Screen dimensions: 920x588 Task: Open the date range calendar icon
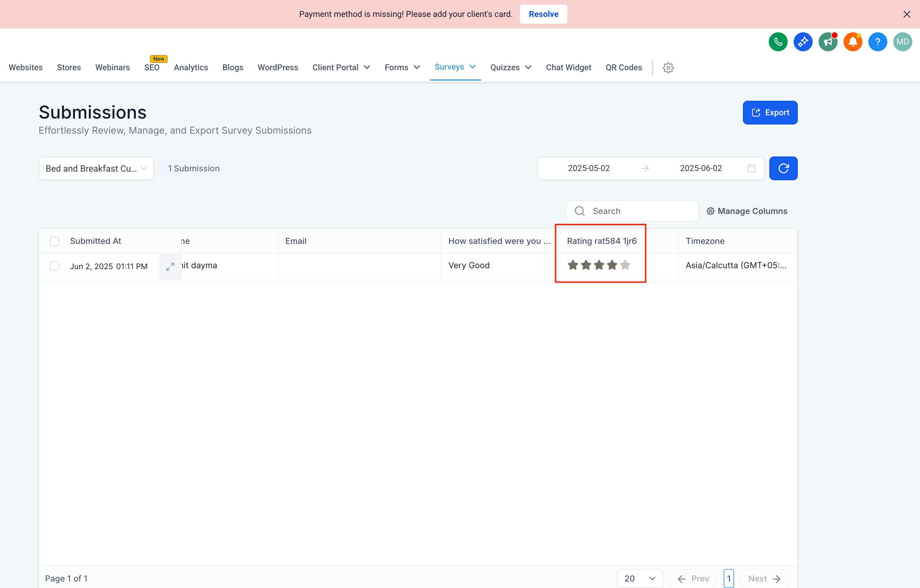751,168
